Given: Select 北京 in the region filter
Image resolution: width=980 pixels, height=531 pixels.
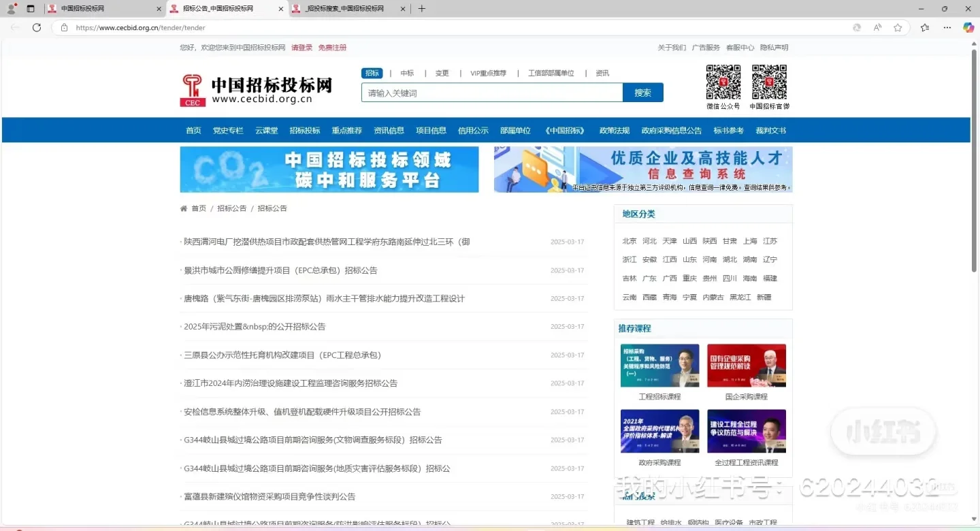Looking at the screenshot, I should (x=629, y=240).
